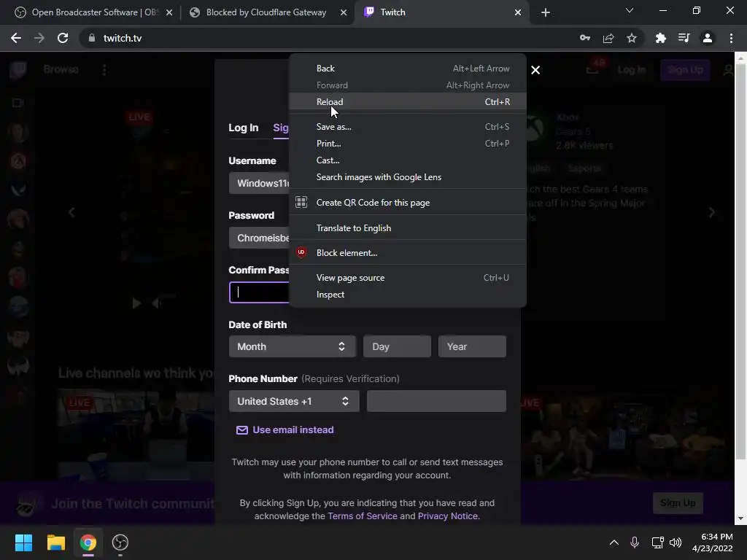Open the Extensions puzzle icon
Image resolution: width=747 pixels, height=560 pixels.
(x=660, y=38)
